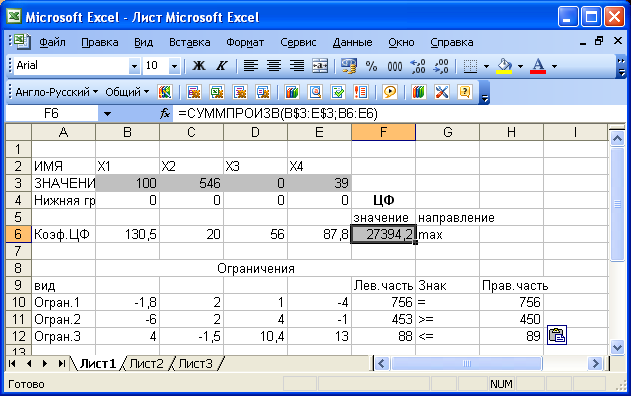The height and width of the screenshot is (396, 631).
Task: Increase decimal places
Action: tap(418, 66)
